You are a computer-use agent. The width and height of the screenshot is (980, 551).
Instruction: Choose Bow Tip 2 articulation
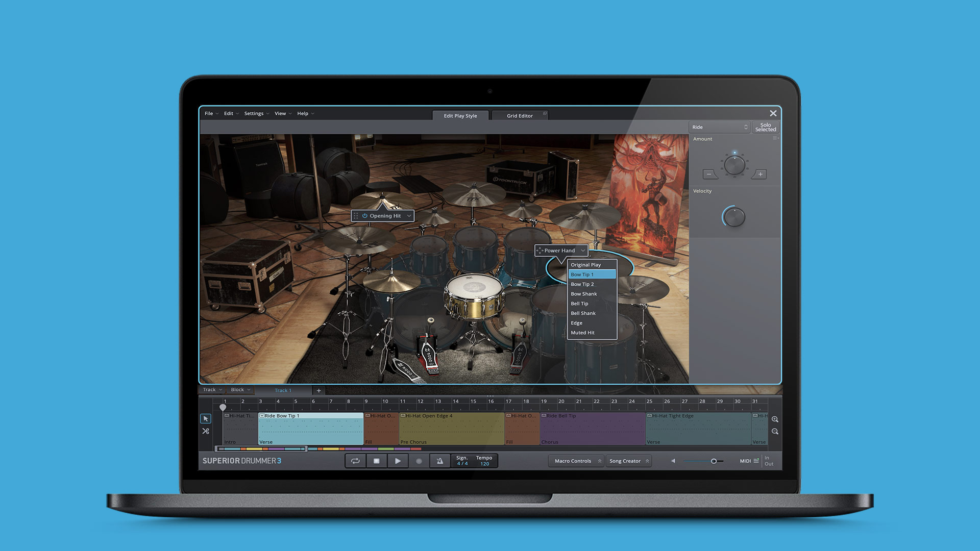592,284
